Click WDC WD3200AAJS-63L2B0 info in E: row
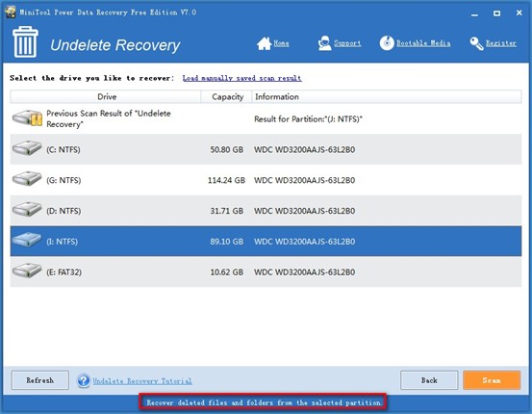532x414 pixels. (x=304, y=272)
